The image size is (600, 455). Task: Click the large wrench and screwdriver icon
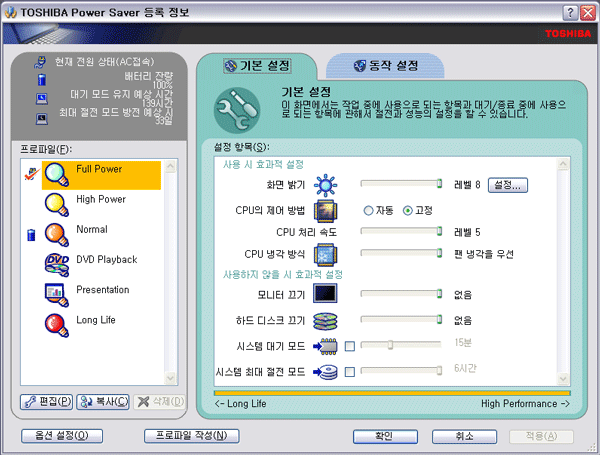(237, 110)
